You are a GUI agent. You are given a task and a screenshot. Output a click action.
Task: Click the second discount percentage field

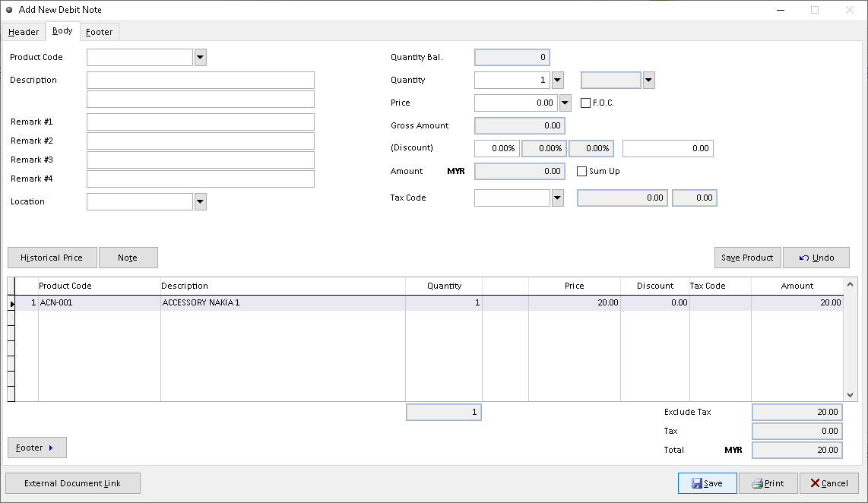(x=544, y=148)
